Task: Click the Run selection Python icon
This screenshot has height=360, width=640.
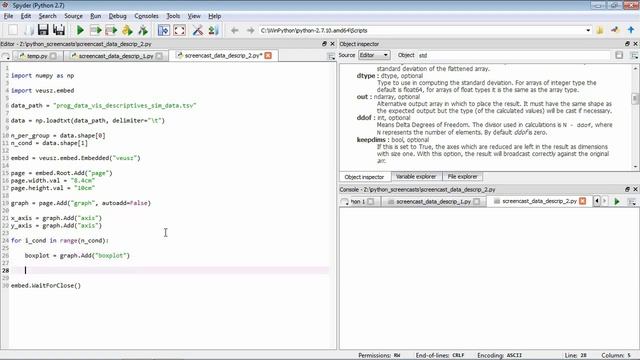Action: click(127, 30)
